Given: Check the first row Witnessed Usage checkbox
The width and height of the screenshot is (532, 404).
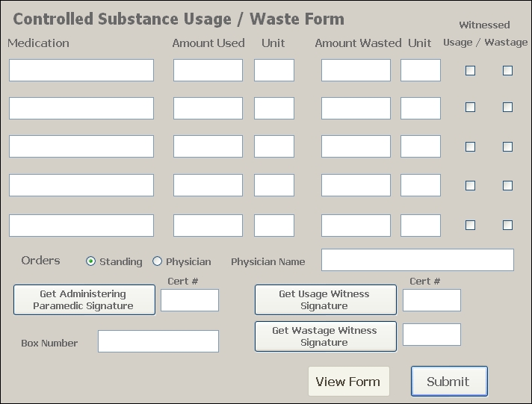Looking at the screenshot, I should (x=470, y=71).
